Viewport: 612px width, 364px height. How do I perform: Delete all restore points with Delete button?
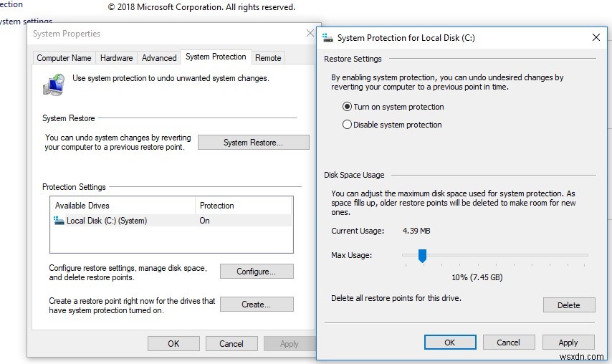pos(569,305)
